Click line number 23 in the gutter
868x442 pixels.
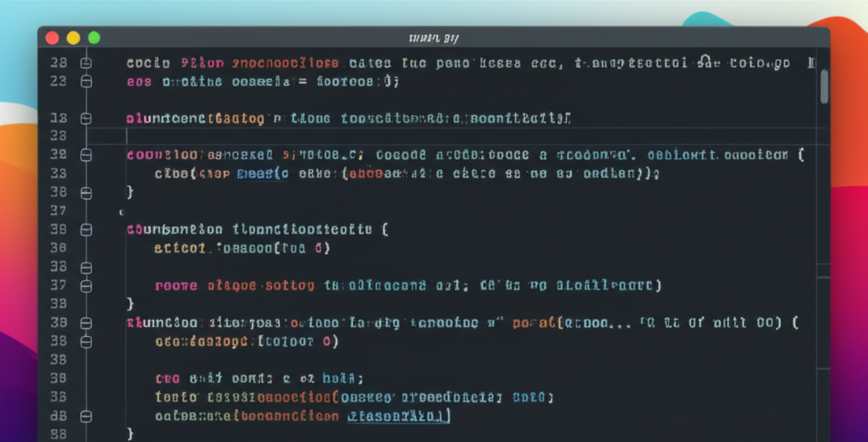click(x=58, y=82)
